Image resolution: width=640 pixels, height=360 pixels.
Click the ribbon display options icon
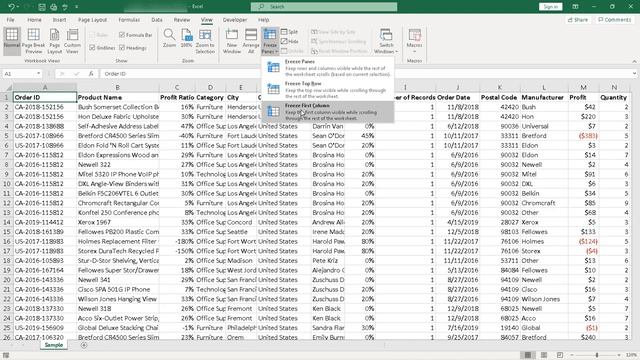click(x=575, y=7)
